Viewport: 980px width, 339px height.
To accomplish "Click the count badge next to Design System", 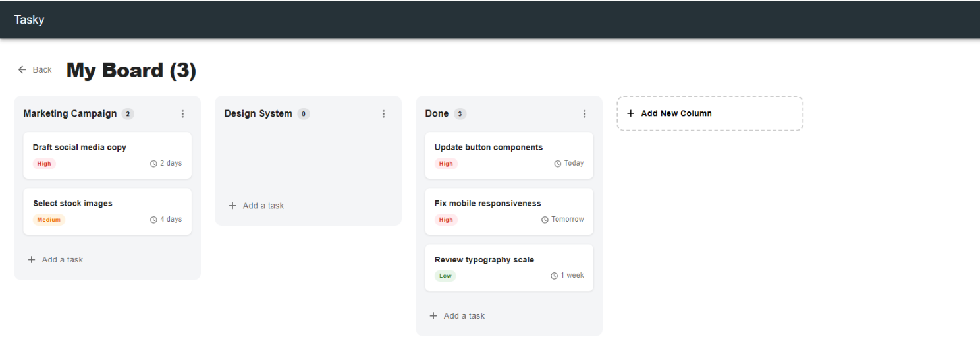I will point(303,114).
